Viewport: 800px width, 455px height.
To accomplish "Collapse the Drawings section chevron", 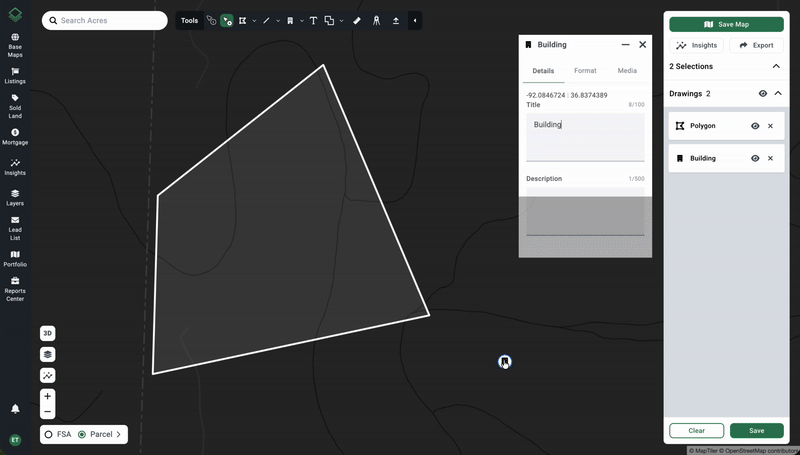I will pyautogui.click(x=778, y=93).
